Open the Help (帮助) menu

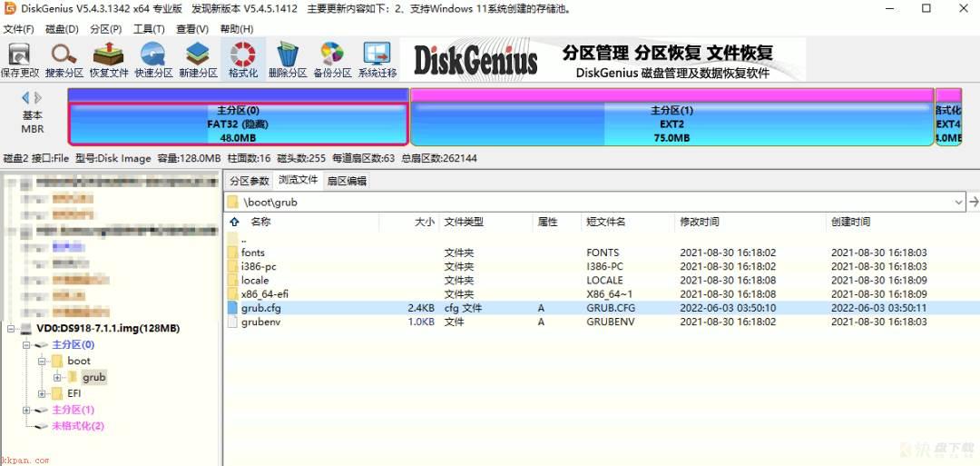tap(237, 29)
